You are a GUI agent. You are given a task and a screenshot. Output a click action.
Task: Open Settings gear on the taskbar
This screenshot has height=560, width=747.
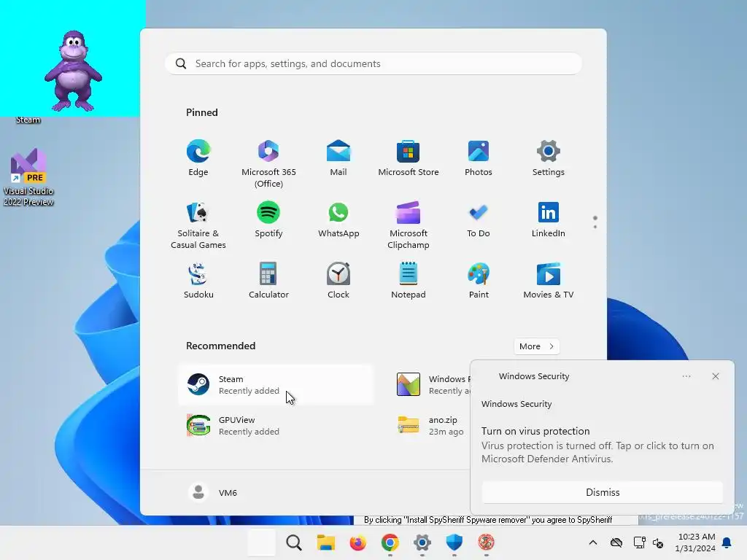422,542
